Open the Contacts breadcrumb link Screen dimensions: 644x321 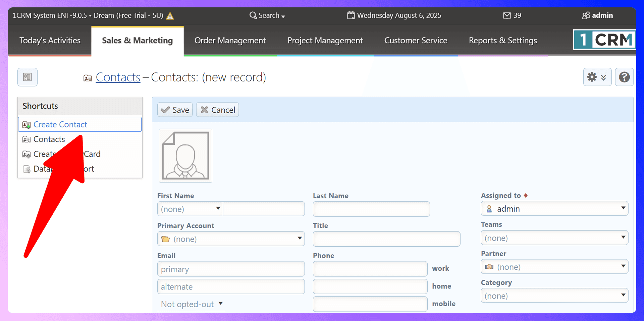(118, 77)
